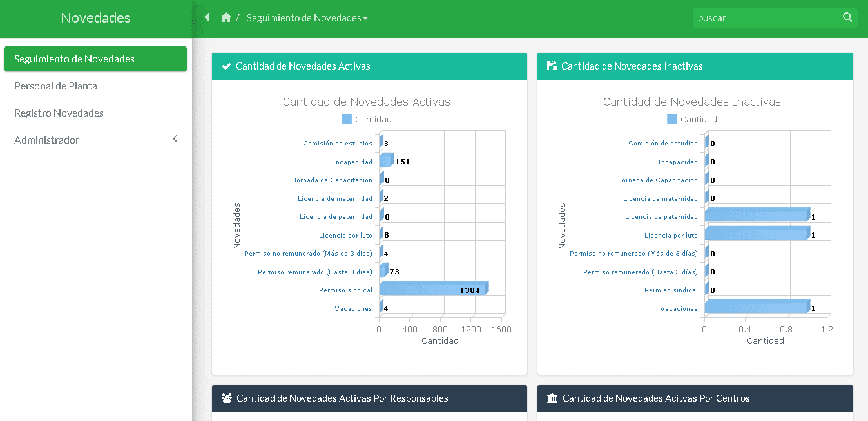This screenshot has width=868, height=421.
Task: Click the building icon on Por Centros panel
Action: pyautogui.click(x=552, y=398)
